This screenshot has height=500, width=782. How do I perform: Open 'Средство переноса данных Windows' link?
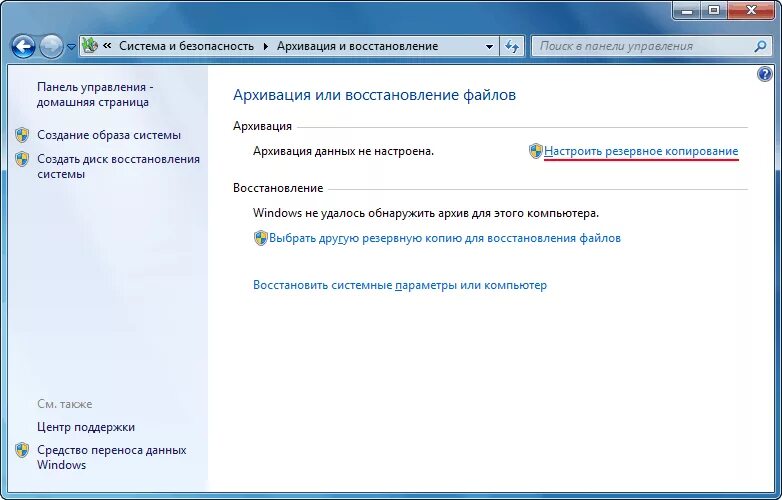pos(111,457)
